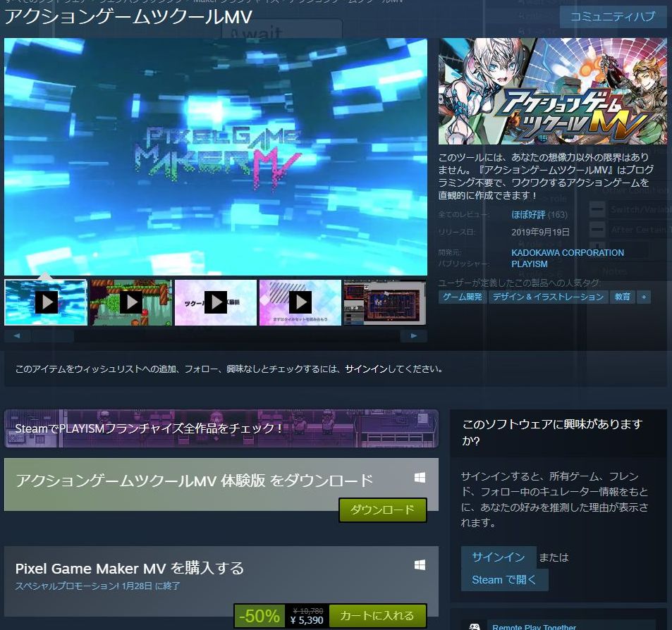Viewport: 672px width, 630px height.
Task: Click the Pixel Game Maker MV を購入する heading
Action: [x=130, y=568]
